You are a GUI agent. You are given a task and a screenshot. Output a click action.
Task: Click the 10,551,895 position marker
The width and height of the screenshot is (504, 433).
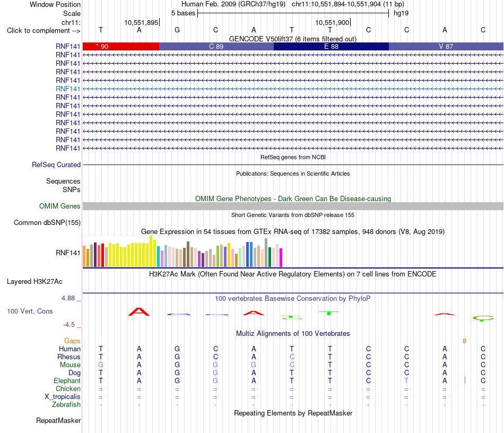pos(142,22)
